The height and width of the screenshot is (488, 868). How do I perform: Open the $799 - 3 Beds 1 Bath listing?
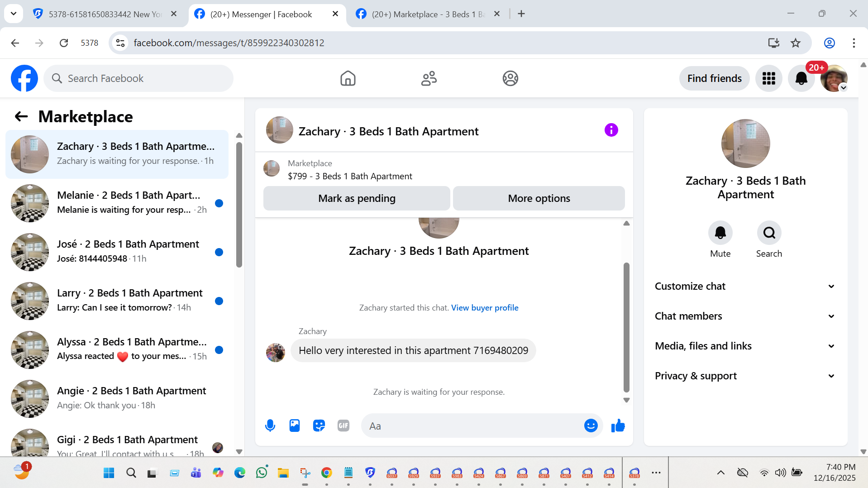(350, 176)
